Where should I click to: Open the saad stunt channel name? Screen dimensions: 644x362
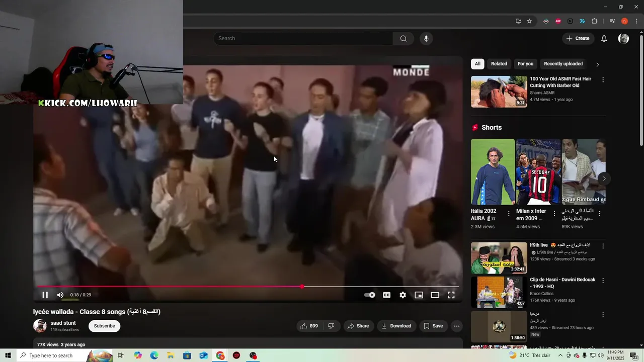tap(63, 323)
